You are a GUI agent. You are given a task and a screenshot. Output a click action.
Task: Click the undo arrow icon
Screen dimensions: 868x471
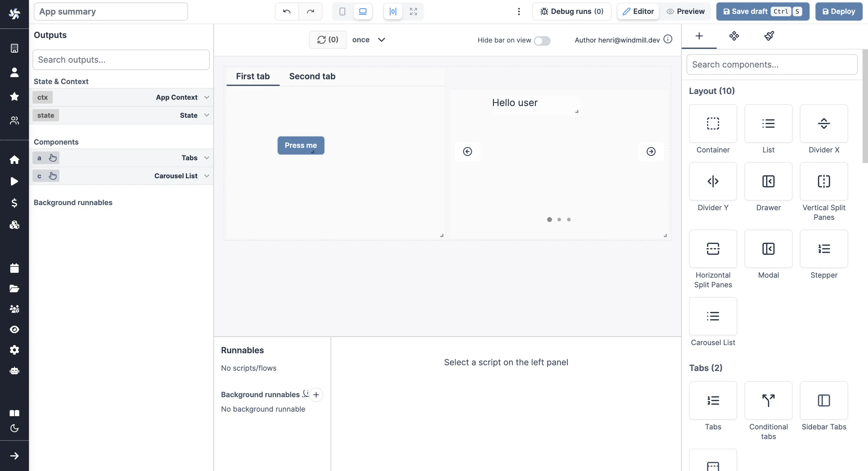click(x=286, y=11)
